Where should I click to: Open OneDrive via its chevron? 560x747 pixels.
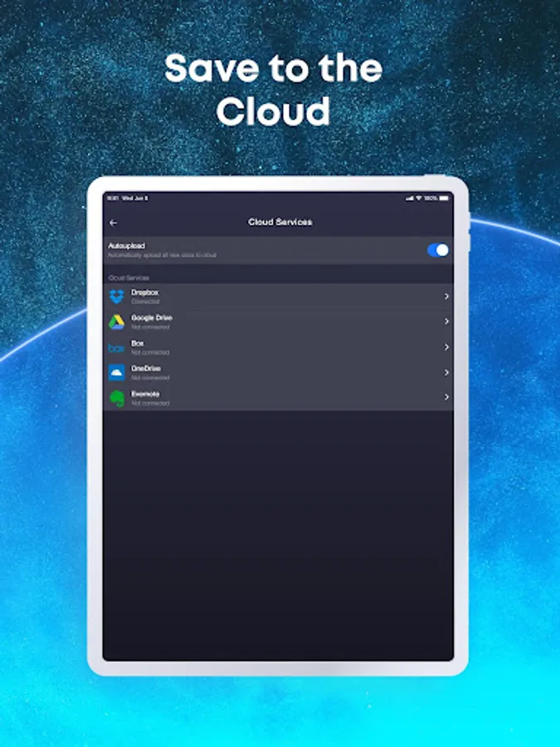pos(446,373)
